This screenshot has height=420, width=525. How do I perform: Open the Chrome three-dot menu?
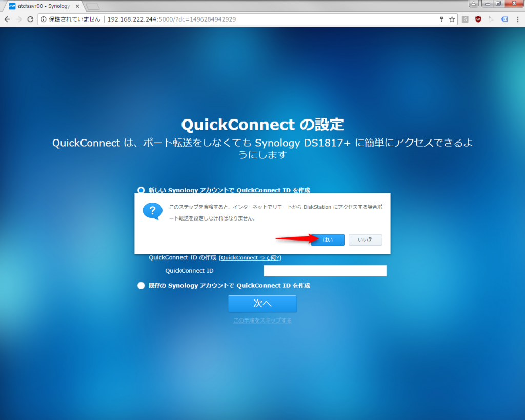coord(518,19)
